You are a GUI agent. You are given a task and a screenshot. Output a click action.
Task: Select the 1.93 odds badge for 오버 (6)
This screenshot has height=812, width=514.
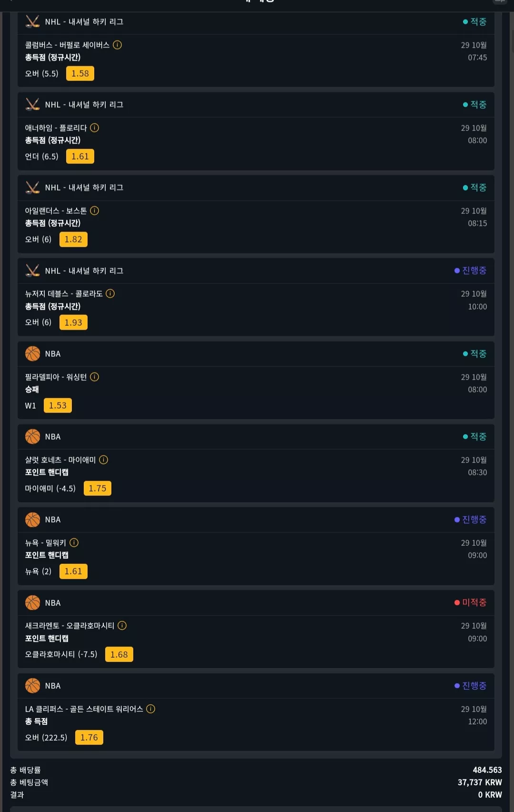[73, 322]
